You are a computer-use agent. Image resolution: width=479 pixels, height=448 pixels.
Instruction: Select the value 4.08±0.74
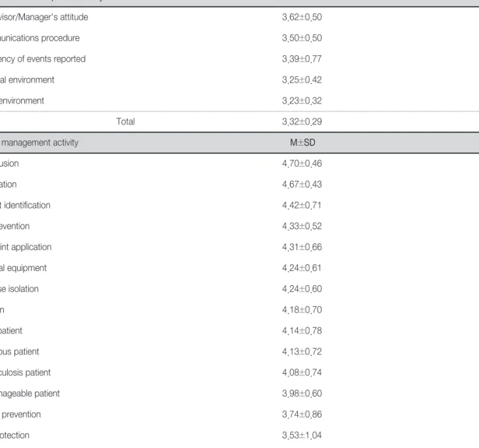tap(302, 373)
